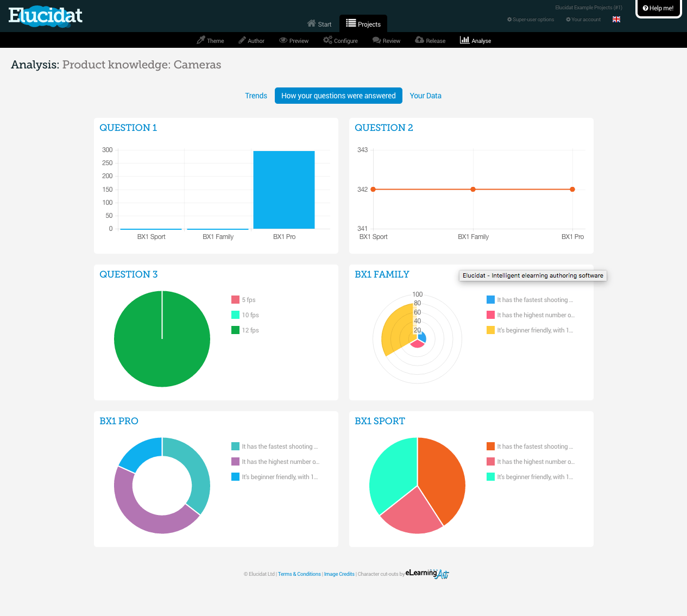The image size is (687, 616).
Task: Click the Analyse bar chart icon
Action: 464,40
